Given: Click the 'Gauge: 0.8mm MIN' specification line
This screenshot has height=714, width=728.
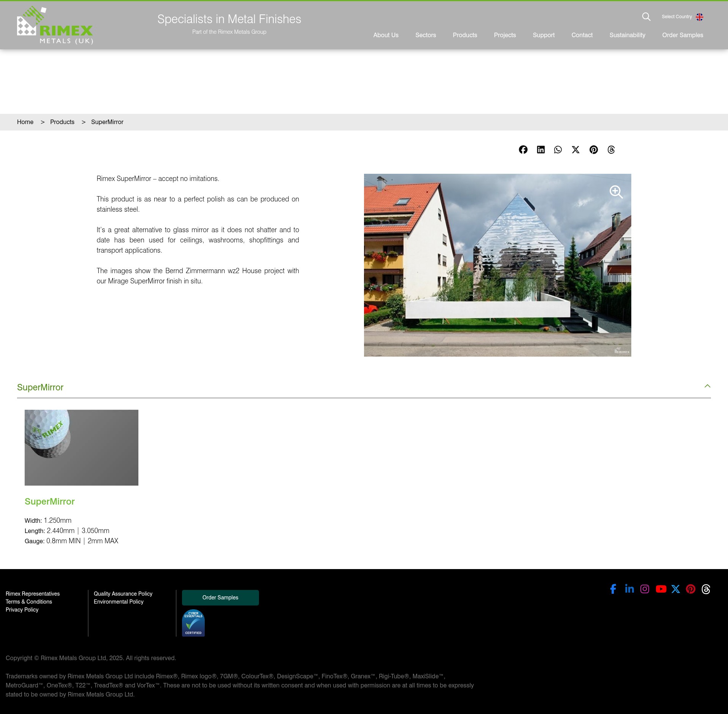Looking at the screenshot, I should coord(72,541).
